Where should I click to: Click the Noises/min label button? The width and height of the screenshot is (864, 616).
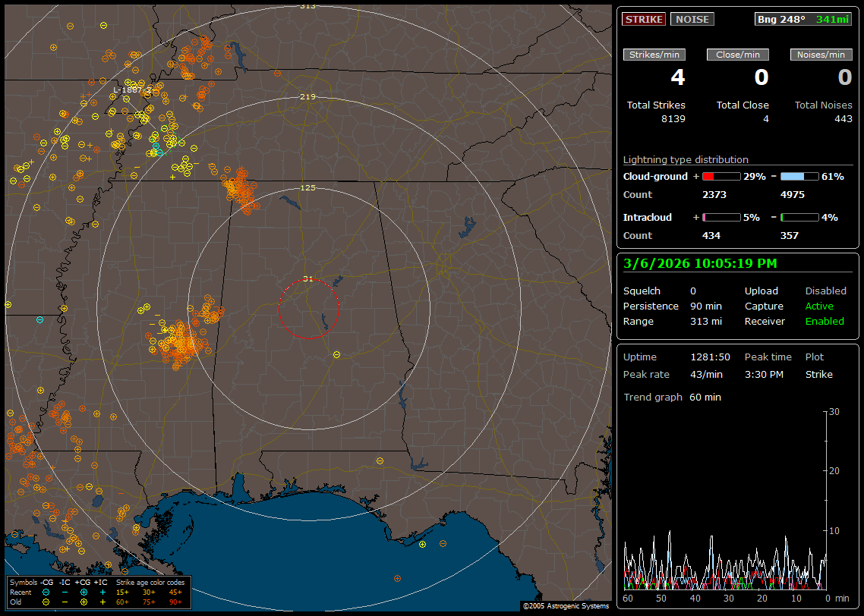tap(821, 55)
